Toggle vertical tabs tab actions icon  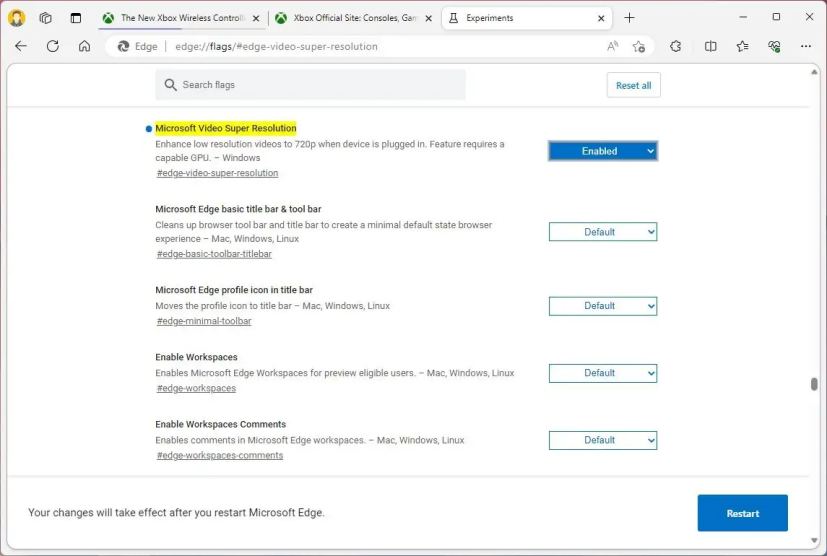(x=76, y=18)
